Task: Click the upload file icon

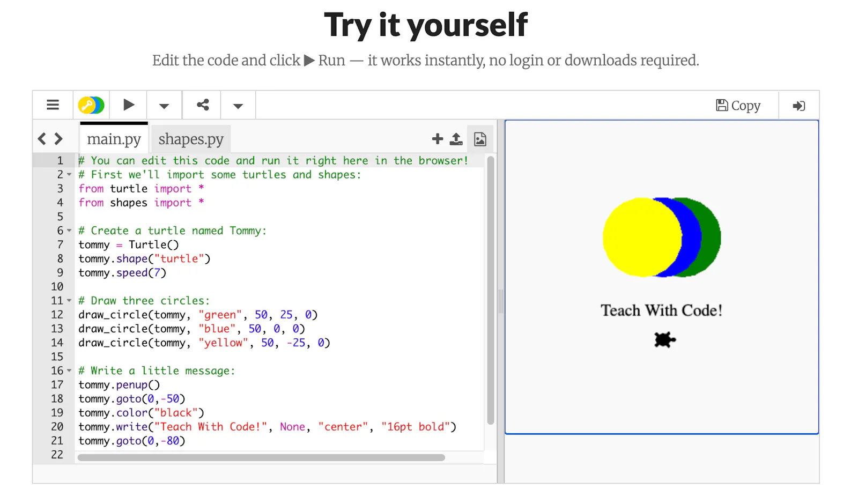Action: pyautogui.click(x=456, y=139)
